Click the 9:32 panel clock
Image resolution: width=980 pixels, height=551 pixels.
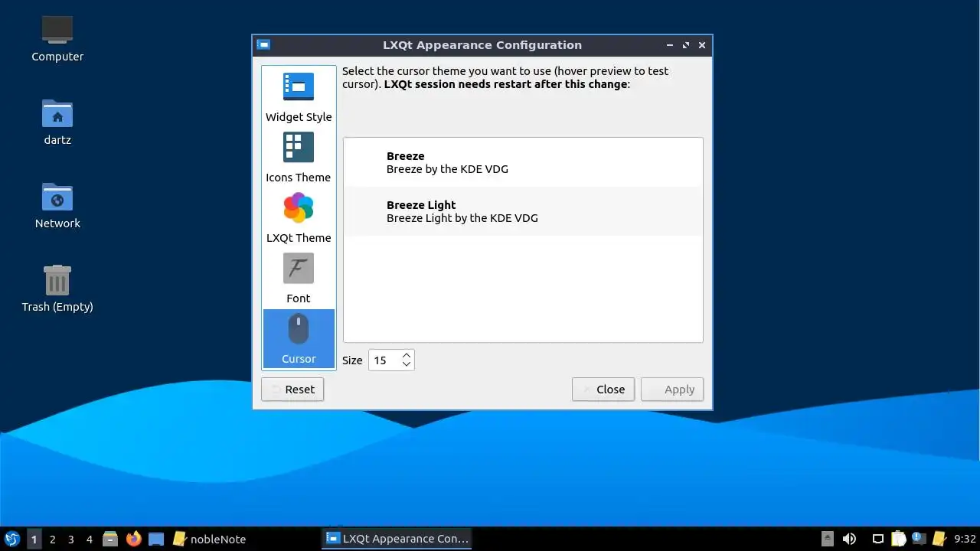[965, 539]
